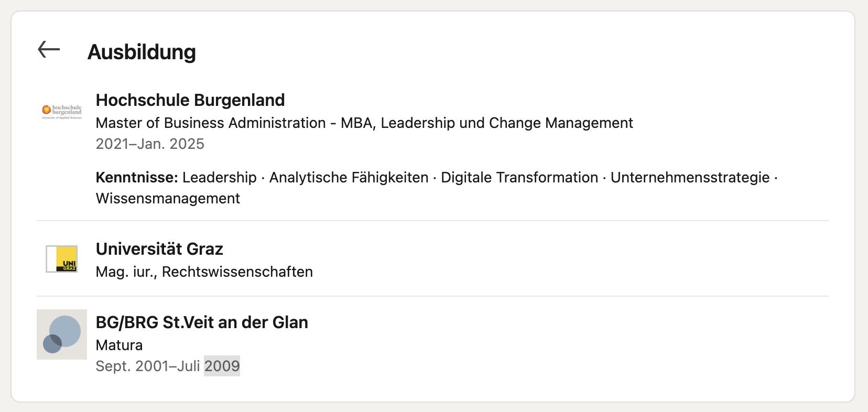Click the BG/BRG St.Veit placeholder school logo

pyautogui.click(x=62, y=334)
